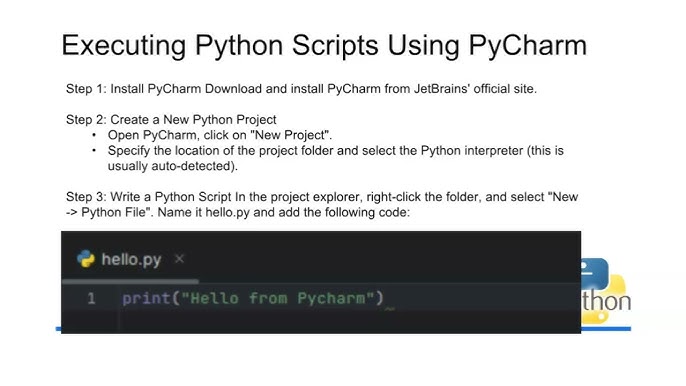Click the empty editor area below line 1
This screenshot has height=386, width=686.
coord(350,322)
